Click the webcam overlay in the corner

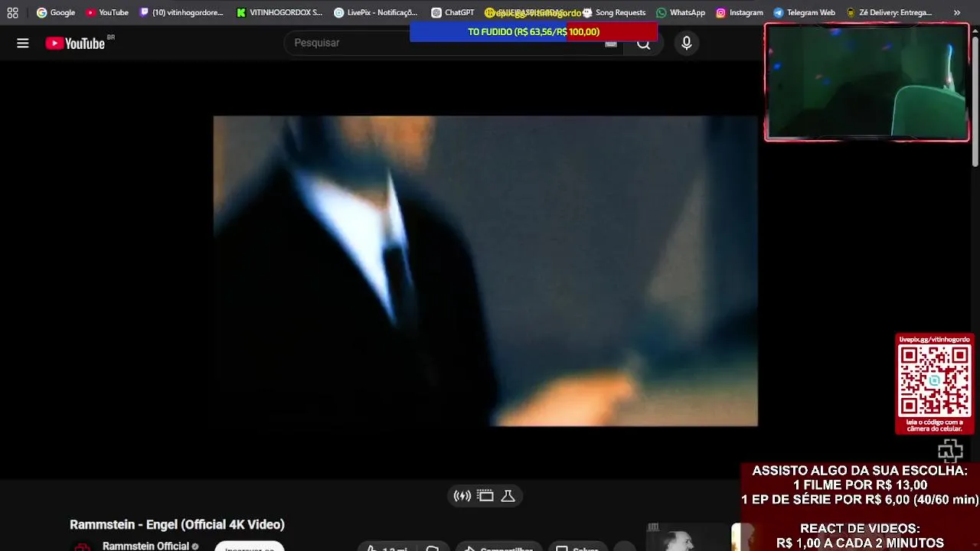pos(867,82)
